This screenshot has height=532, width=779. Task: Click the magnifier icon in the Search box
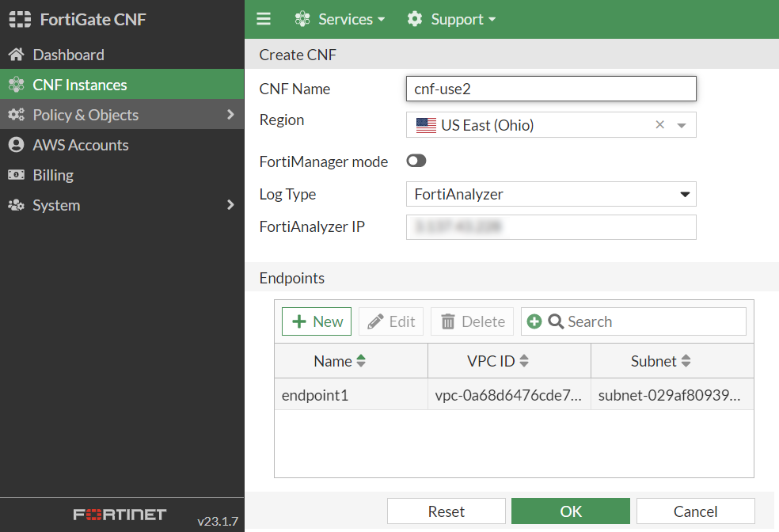(555, 321)
